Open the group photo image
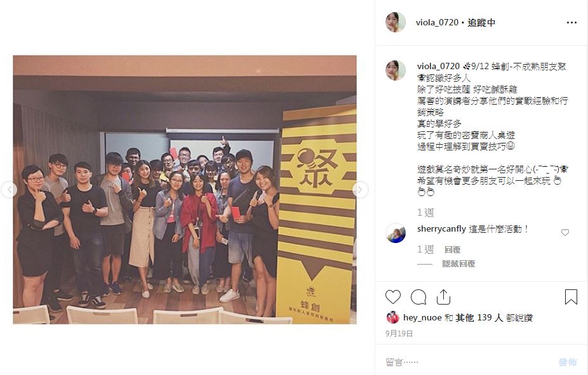Viewport: 588px width, 375px height. tap(185, 190)
